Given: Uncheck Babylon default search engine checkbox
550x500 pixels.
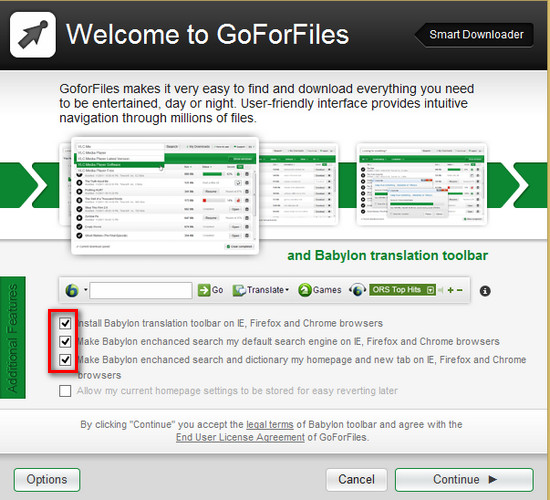Looking at the screenshot, I should [65, 341].
